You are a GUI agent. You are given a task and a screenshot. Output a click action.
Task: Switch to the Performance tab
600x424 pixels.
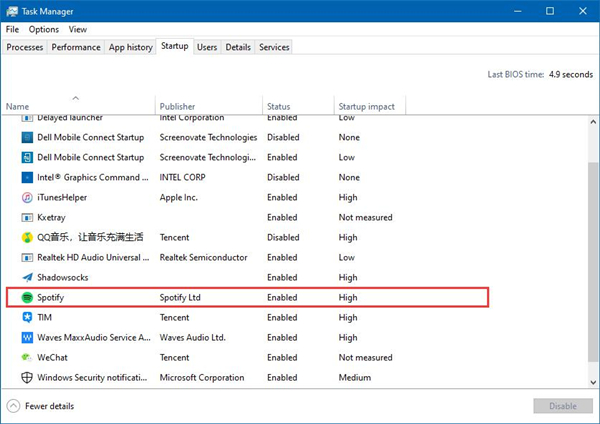(76, 47)
